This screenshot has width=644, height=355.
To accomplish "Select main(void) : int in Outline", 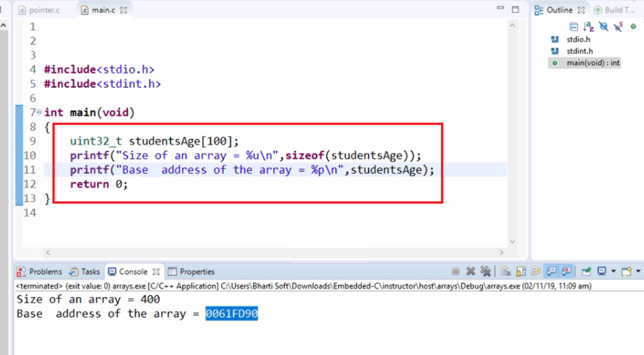I will 592,63.
